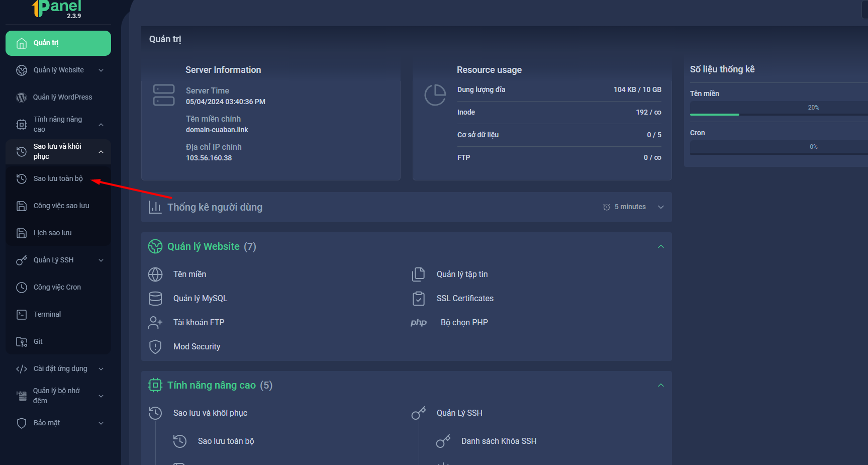Click the clock icon beside sidebar Sao lưu toàn bộ
The height and width of the screenshot is (465, 868).
coord(22,179)
